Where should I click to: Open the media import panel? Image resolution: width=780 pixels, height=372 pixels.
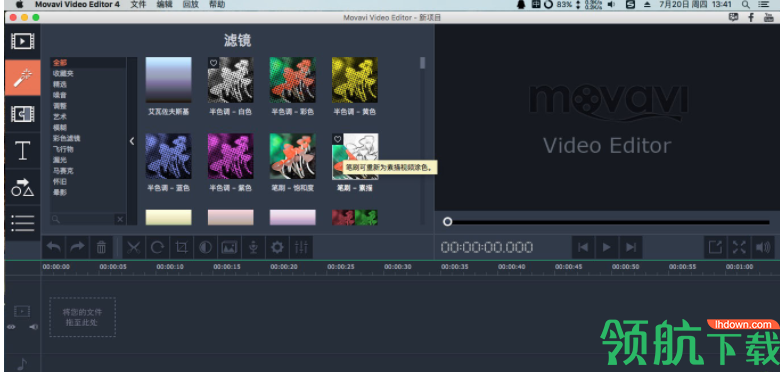pos(22,41)
